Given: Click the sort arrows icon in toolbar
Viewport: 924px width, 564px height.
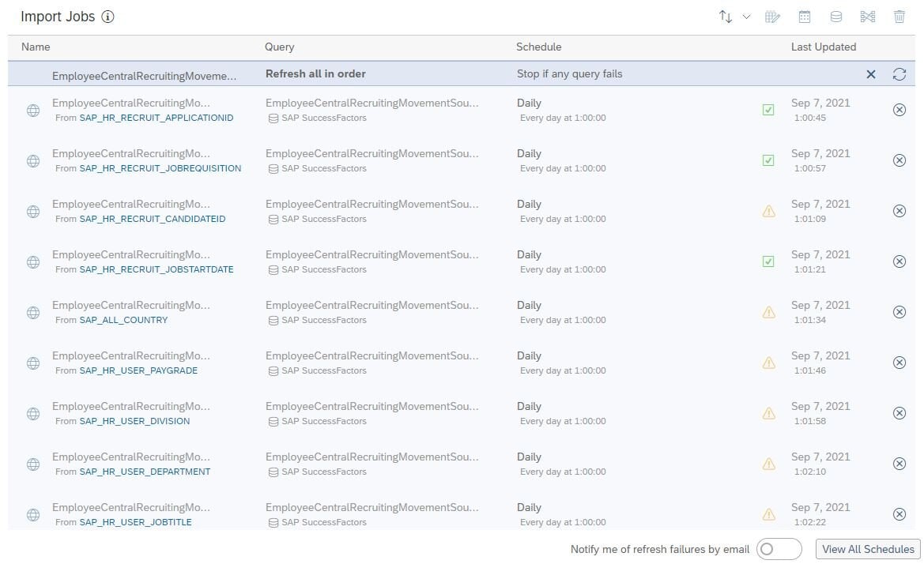Looking at the screenshot, I should coord(725,17).
